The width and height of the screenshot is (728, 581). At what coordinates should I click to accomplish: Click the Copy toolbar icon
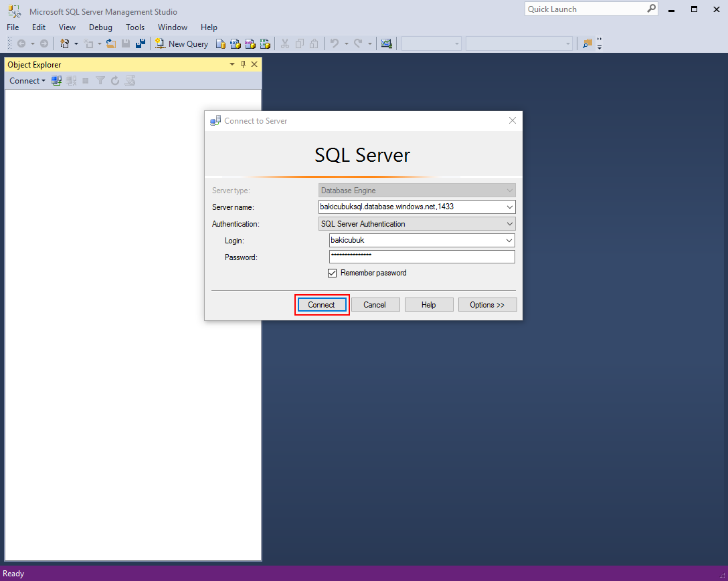pyautogui.click(x=300, y=43)
